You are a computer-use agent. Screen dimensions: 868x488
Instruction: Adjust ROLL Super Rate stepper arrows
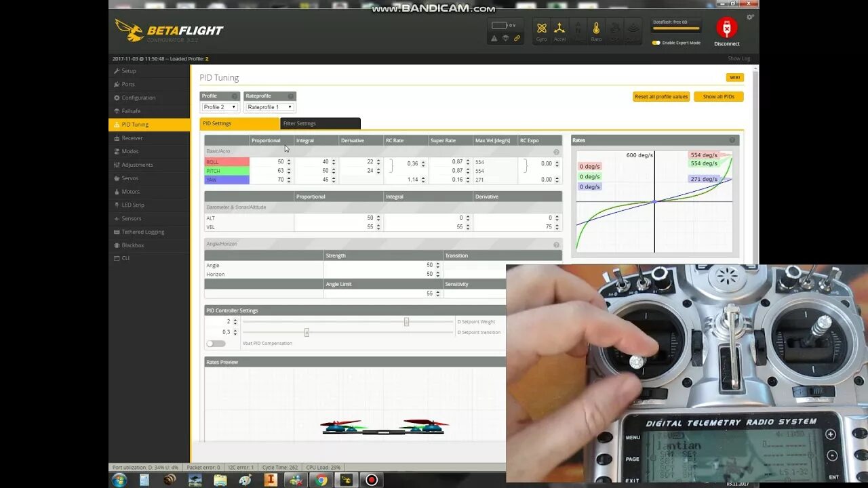(468, 162)
